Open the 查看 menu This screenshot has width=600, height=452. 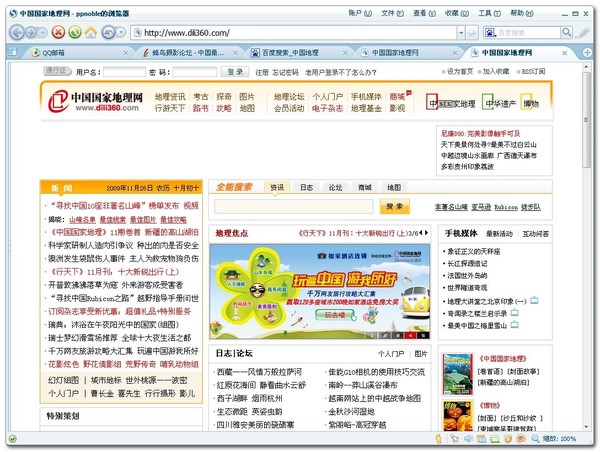tap(424, 13)
